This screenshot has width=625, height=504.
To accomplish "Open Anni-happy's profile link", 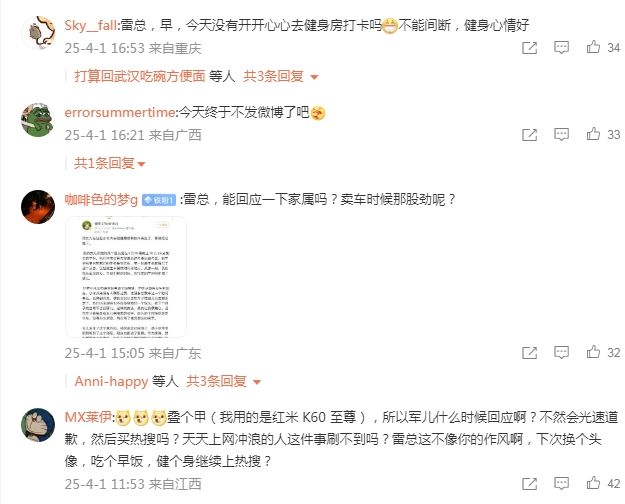I will 111,382.
